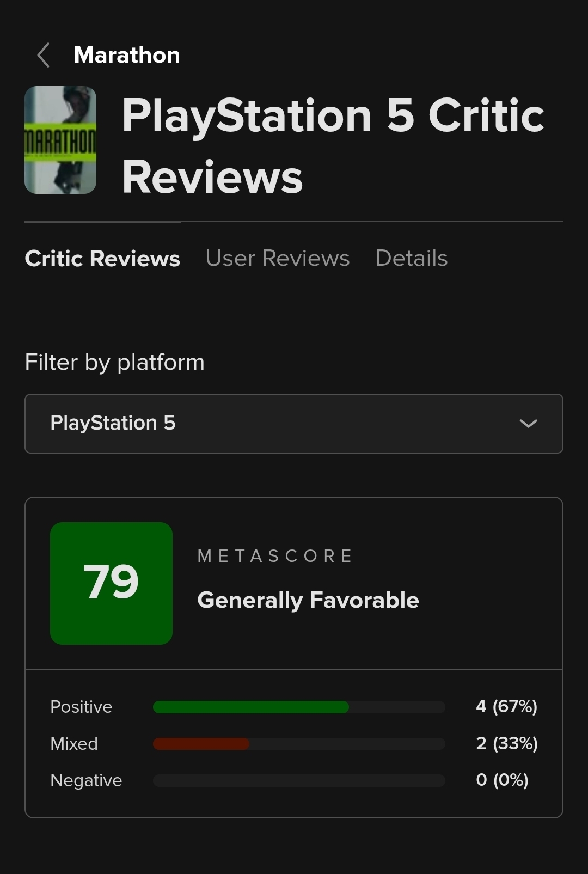Tap the Marathon title link
The image size is (588, 874).
pos(127,55)
